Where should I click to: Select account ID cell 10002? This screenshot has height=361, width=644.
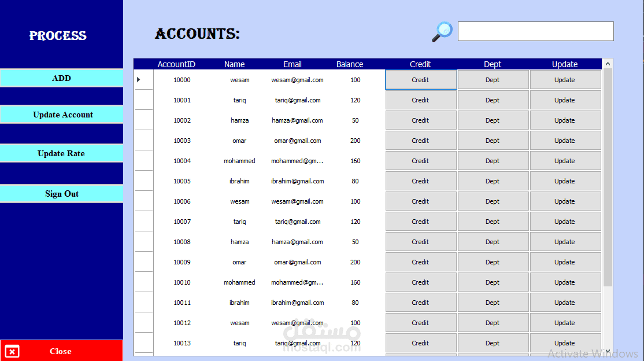pyautogui.click(x=182, y=120)
